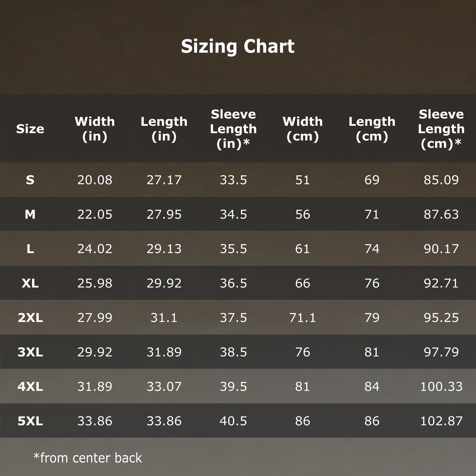Click the Sizing Chart title
The image size is (476, 476).
pyautogui.click(x=238, y=46)
